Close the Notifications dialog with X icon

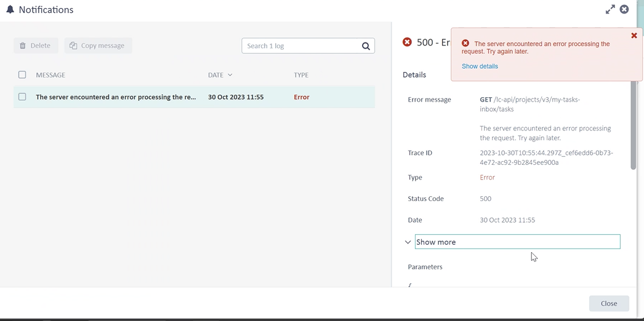(624, 9)
